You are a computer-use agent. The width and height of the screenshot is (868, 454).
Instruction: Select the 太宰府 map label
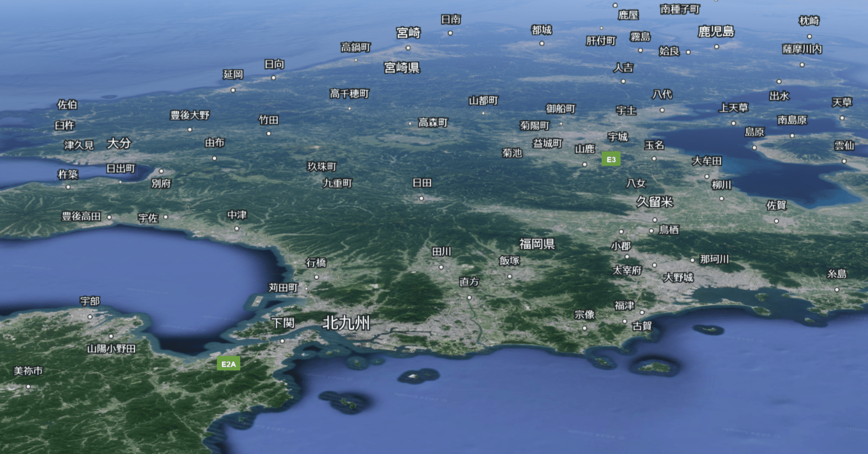click(x=627, y=270)
